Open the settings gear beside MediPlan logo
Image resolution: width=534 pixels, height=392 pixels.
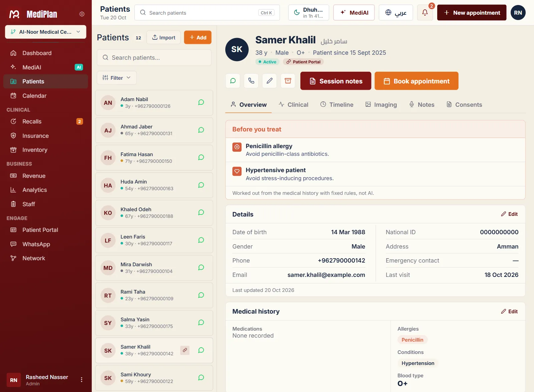[x=82, y=14]
